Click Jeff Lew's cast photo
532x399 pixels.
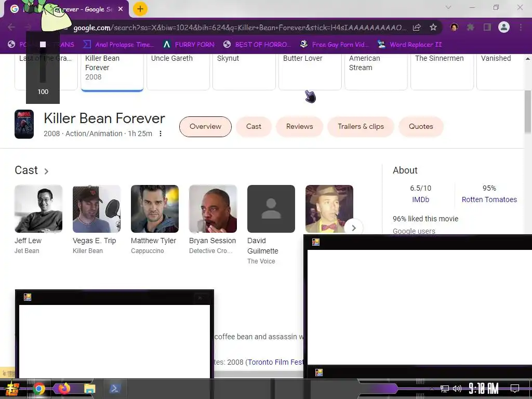(38, 209)
